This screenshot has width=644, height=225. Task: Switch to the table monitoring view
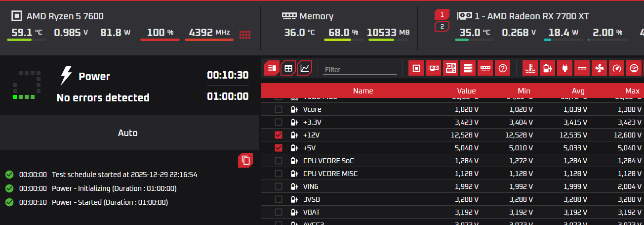pyautogui.click(x=288, y=68)
